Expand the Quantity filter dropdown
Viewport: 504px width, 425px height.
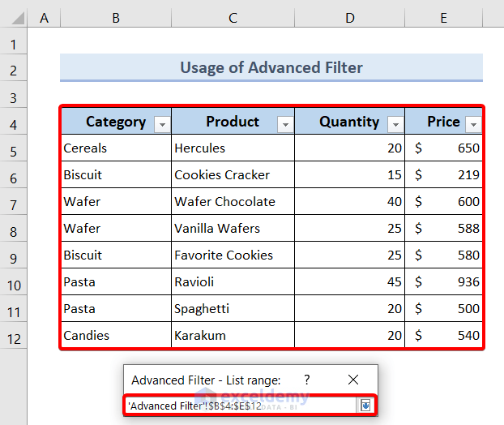click(395, 124)
